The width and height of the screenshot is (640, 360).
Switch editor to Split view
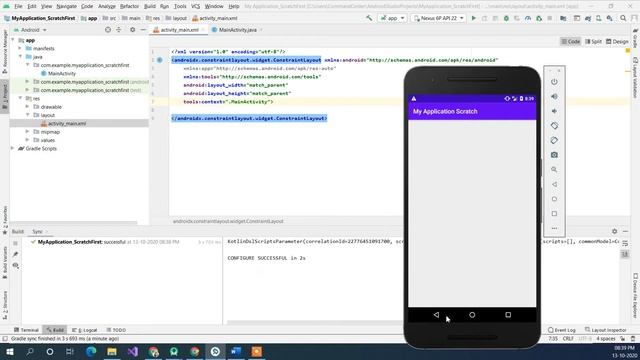point(593,42)
